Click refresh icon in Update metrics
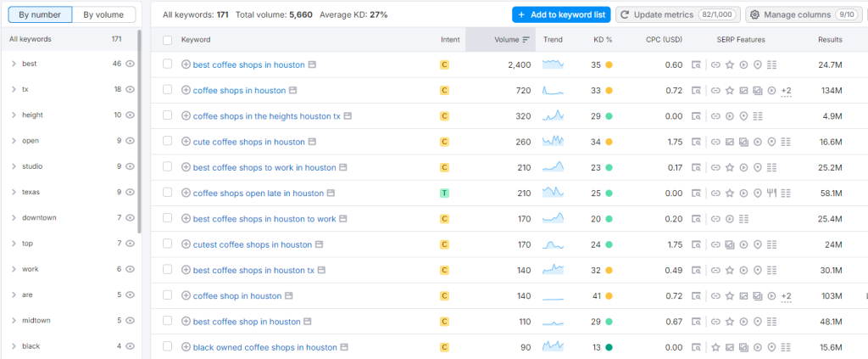This screenshot has height=359, width=868. pyautogui.click(x=625, y=15)
